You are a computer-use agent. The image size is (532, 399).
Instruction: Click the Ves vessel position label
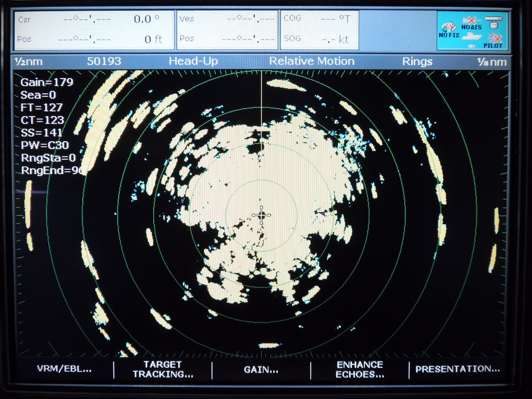click(187, 19)
